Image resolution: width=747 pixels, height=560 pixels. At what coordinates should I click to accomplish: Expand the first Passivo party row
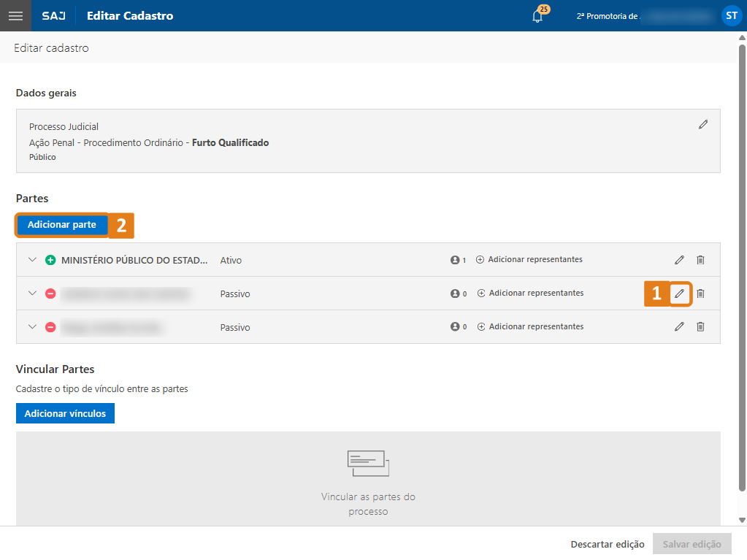[x=31, y=294]
